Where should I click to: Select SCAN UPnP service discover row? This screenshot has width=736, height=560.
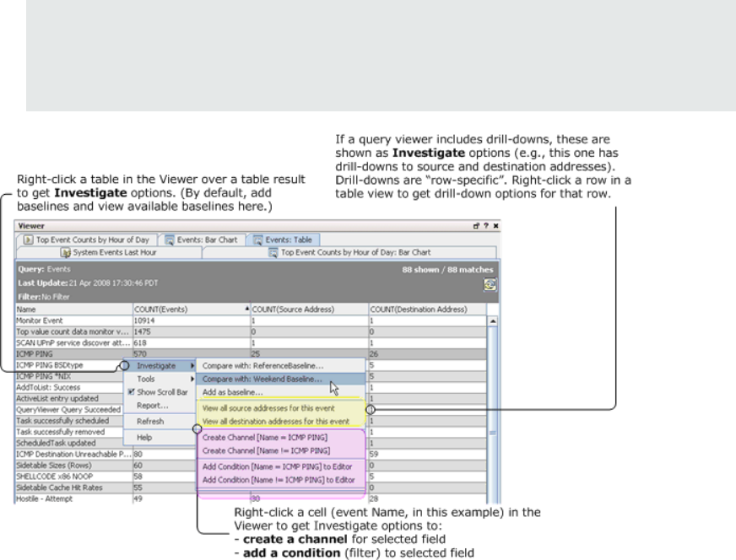point(251,343)
